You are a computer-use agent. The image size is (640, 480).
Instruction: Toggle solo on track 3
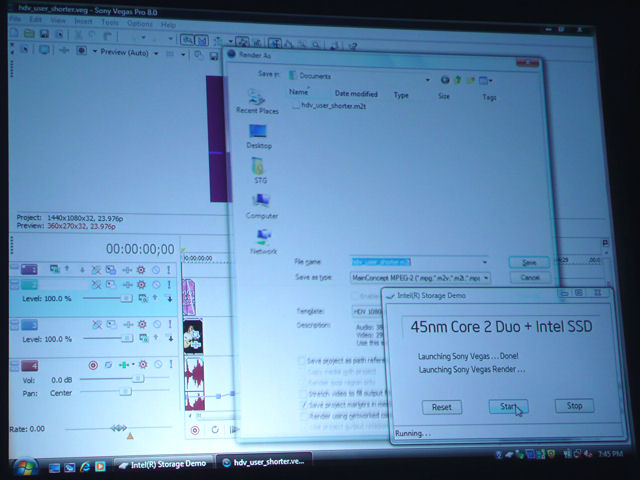(170, 324)
